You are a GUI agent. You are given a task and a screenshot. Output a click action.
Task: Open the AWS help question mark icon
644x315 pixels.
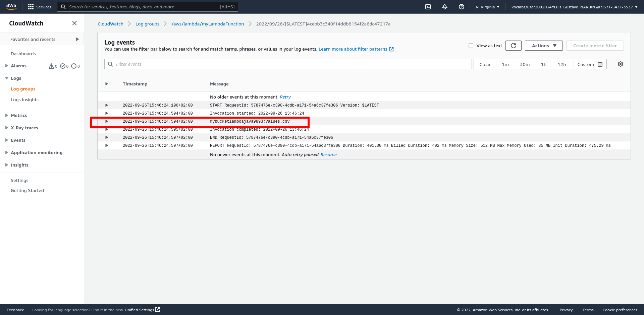(462, 7)
